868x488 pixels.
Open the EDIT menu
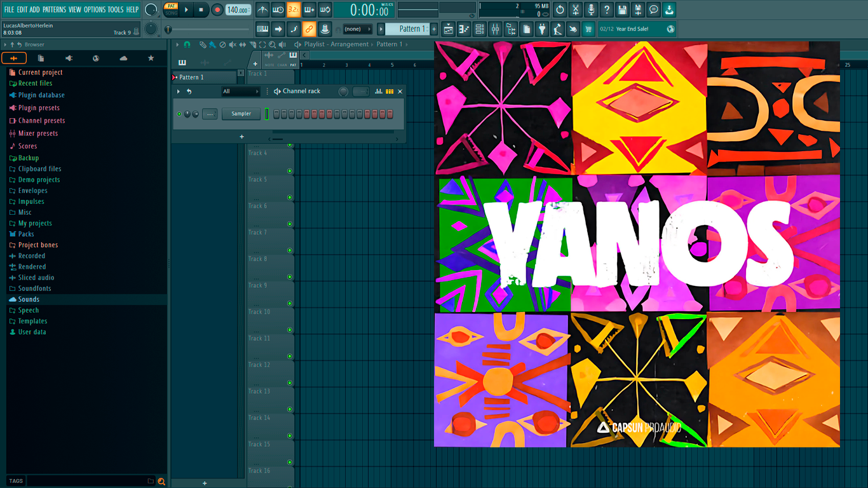(22, 10)
